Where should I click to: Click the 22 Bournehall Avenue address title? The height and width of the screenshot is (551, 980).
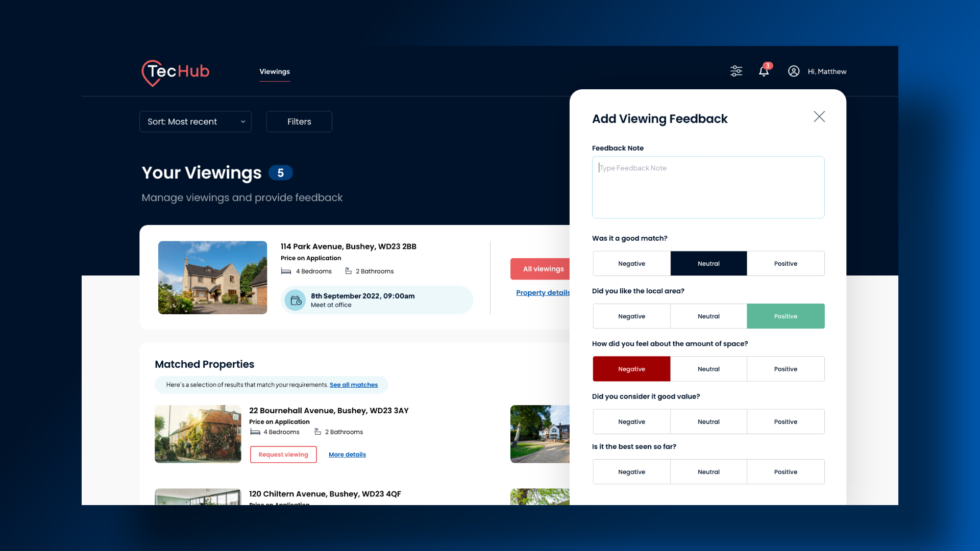pos(329,411)
